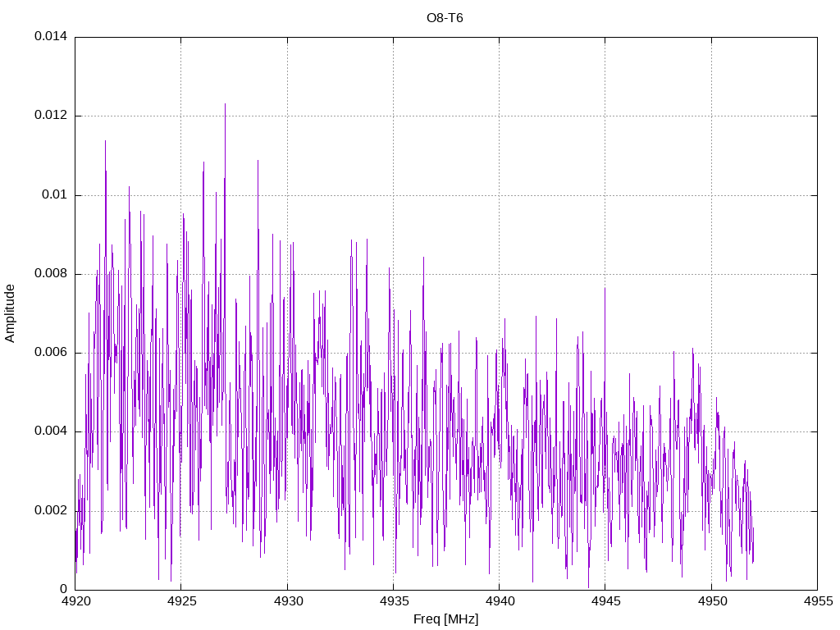
Task: Click the tallest spectrum peak near 4927 MHz
Action: coord(225,105)
